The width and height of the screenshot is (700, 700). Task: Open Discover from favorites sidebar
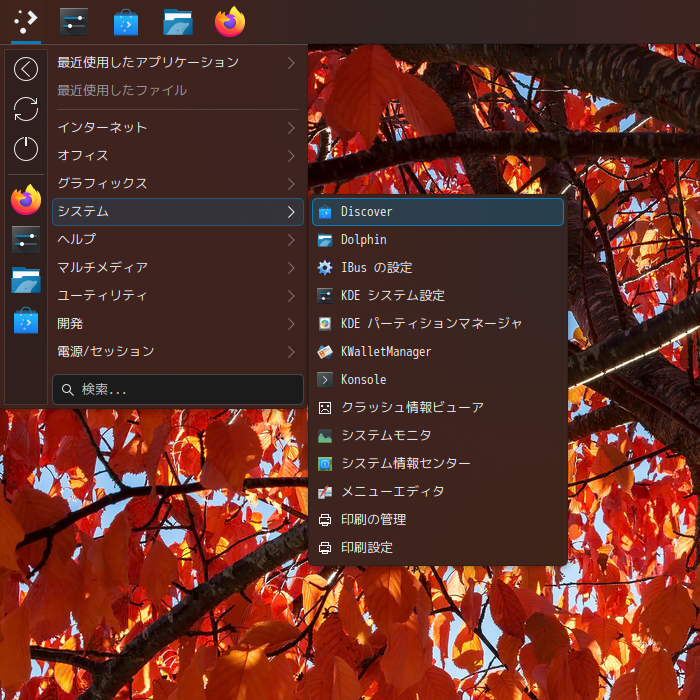coord(26,320)
